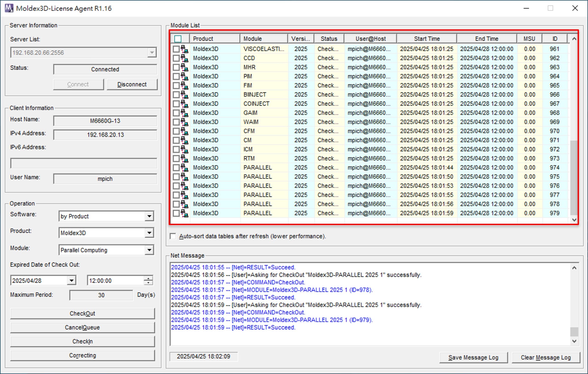
Task: Select the WAIM module name cell
Action: [264, 122]
